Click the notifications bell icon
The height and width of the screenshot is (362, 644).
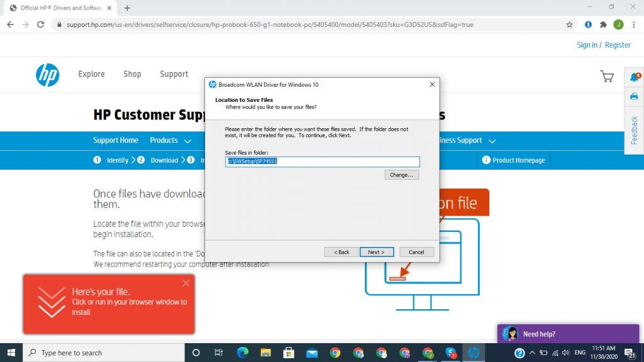634,77
